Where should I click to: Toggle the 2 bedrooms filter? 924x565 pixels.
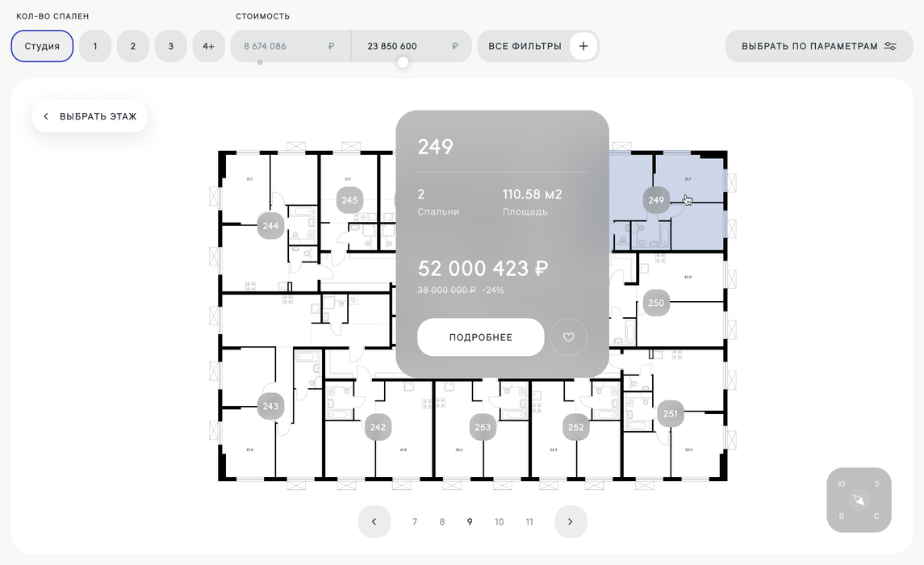click(x=132, y=46)
